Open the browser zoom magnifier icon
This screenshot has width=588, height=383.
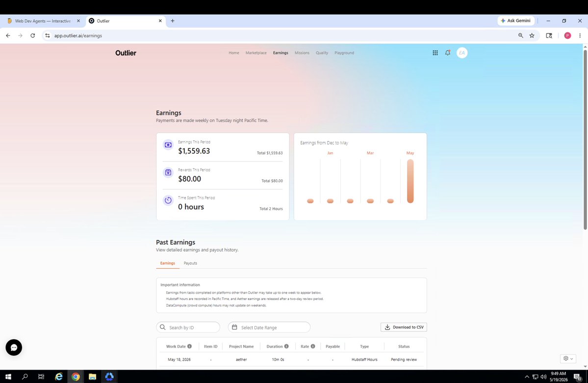tap(520, 36)
